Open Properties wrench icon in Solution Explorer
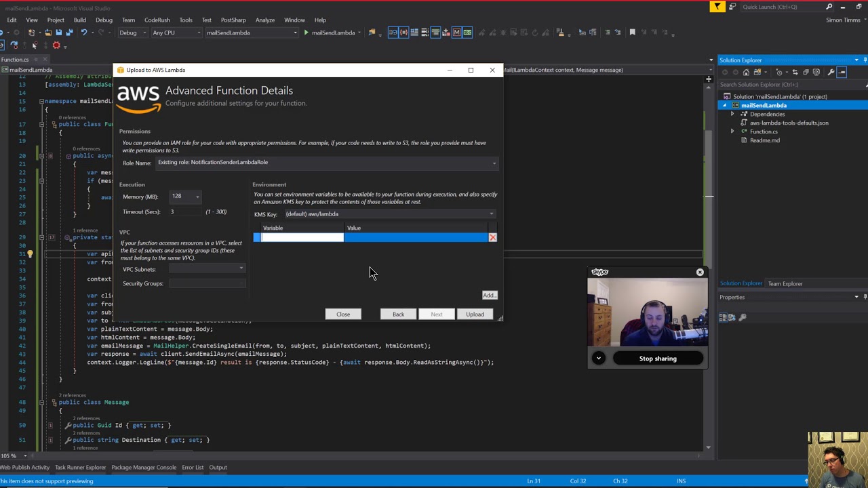Image resolution: width=868 pixels, height=488 pixels. click(831, 72)
